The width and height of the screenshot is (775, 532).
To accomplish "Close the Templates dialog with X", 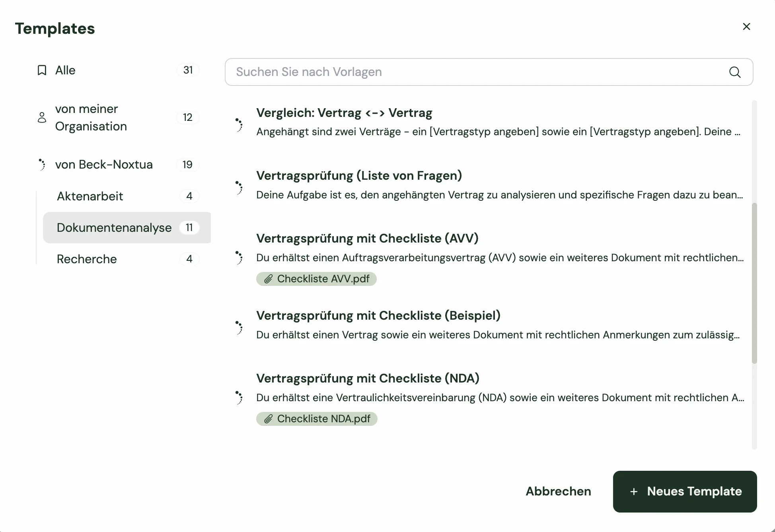I will pyautogui.click(x=746, y=27).
